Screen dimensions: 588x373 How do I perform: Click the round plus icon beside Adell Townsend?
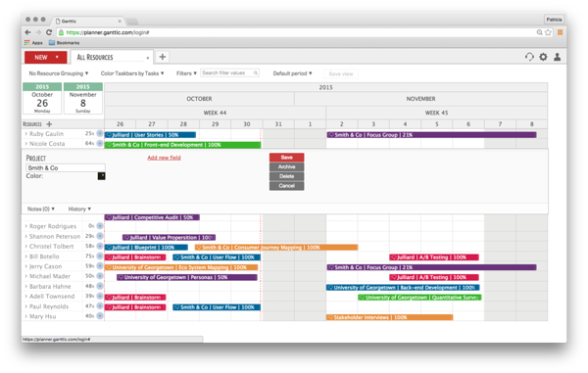tap(100, 296)
